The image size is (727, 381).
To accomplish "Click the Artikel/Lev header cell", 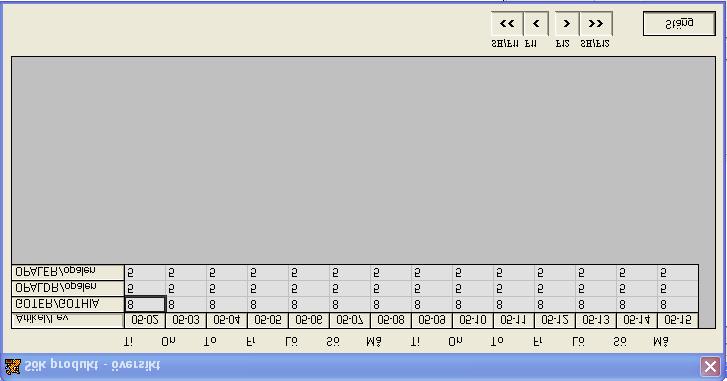I will click(68, 320).
